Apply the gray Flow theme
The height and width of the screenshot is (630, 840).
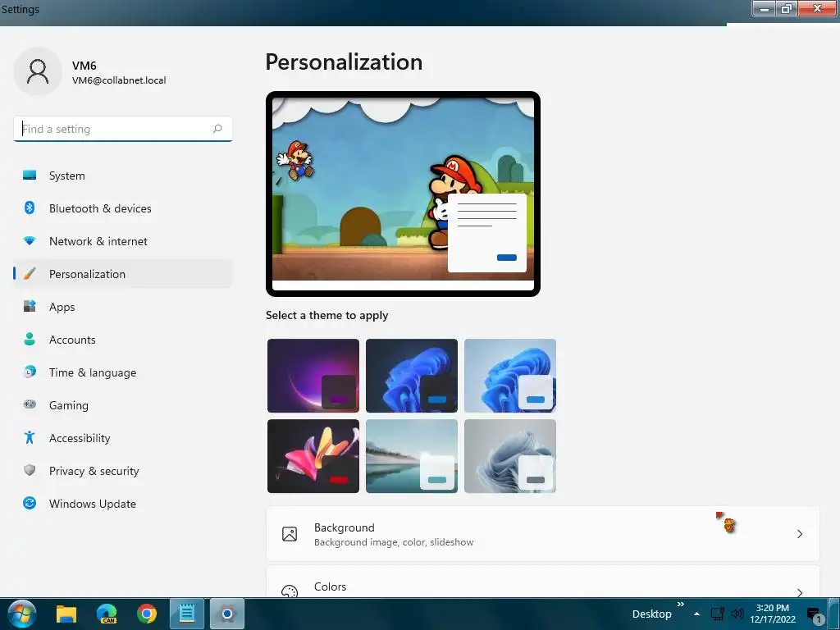(x=510, y=456)
